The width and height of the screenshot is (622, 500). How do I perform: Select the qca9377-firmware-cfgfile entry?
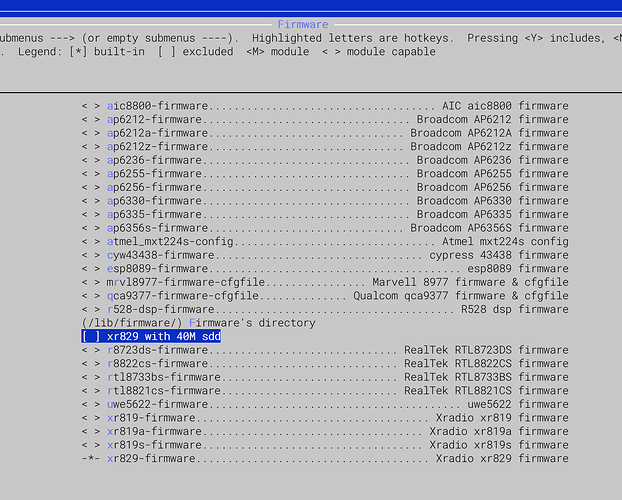(x=325, y=296)
